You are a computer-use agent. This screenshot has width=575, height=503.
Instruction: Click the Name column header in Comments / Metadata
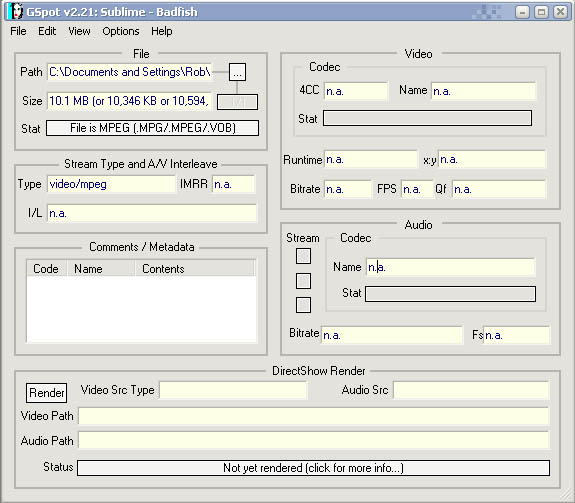pyautogui.click(x=101, y=268)
